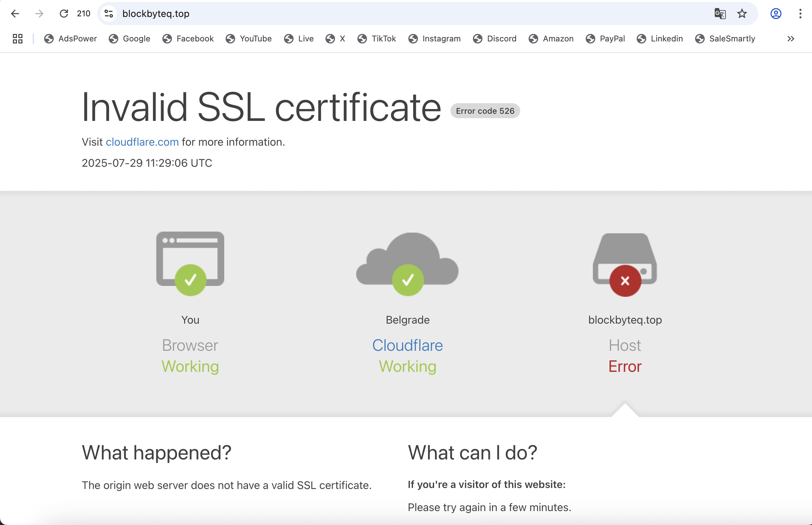812x525 pixels.
Task: Open the browser three-dot menu
Action: 800,14
